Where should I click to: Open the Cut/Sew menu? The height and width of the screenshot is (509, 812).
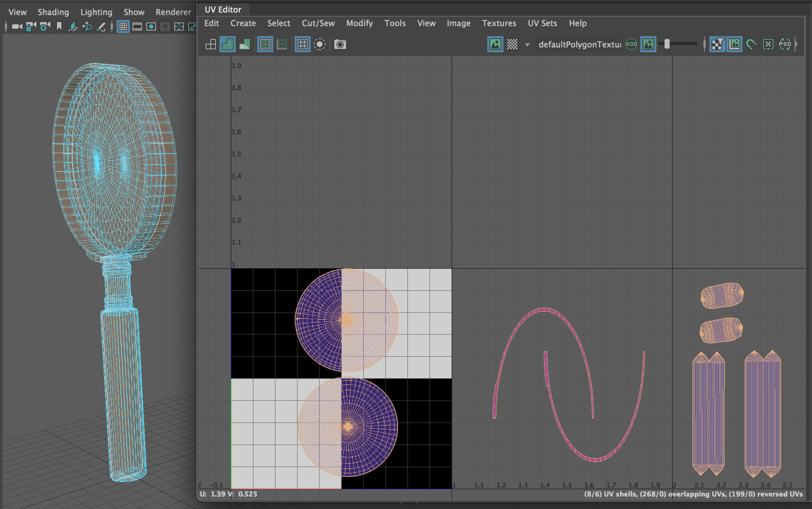(318, 23)
